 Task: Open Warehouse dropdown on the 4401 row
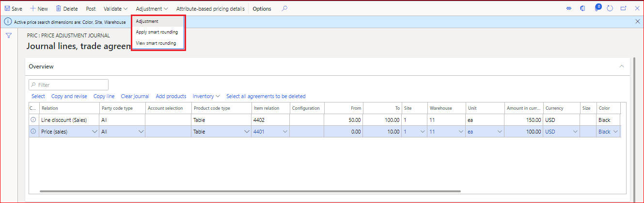[x=461, y=132]
